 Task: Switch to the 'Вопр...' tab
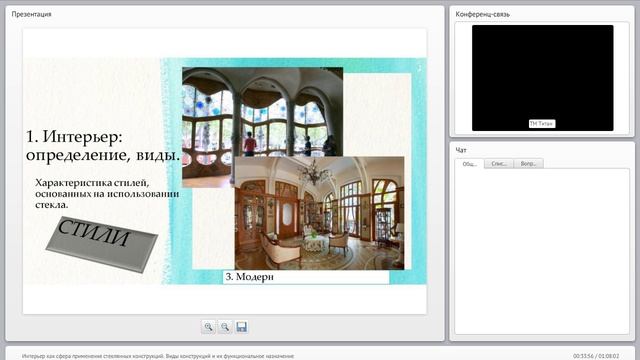[x=528, y=164]
